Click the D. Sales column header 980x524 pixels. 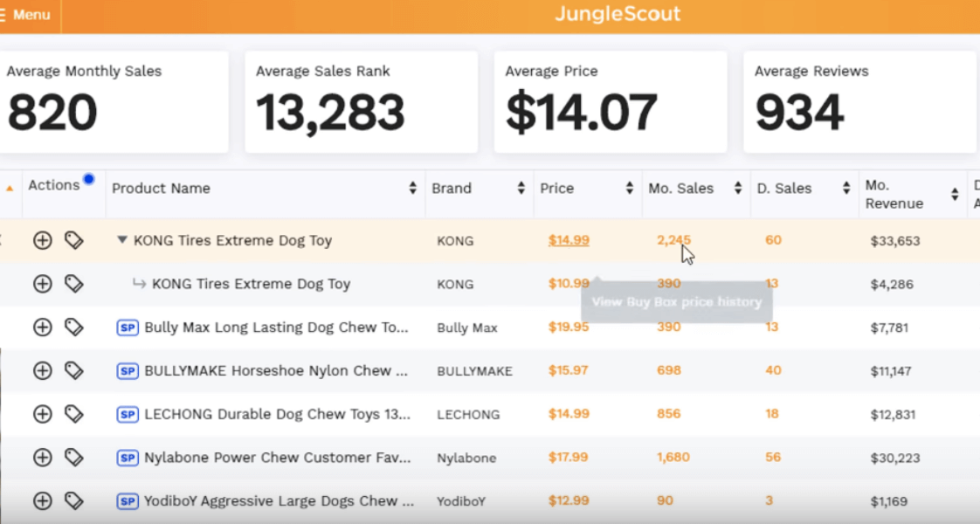tap(783, 188)
